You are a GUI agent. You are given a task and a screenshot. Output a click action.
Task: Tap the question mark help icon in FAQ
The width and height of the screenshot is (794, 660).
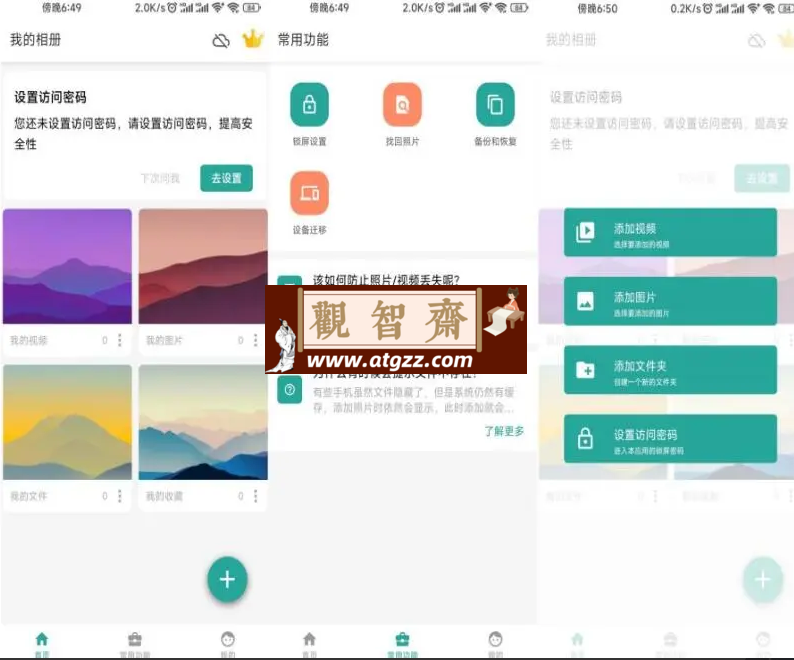(x=290, y=390)
